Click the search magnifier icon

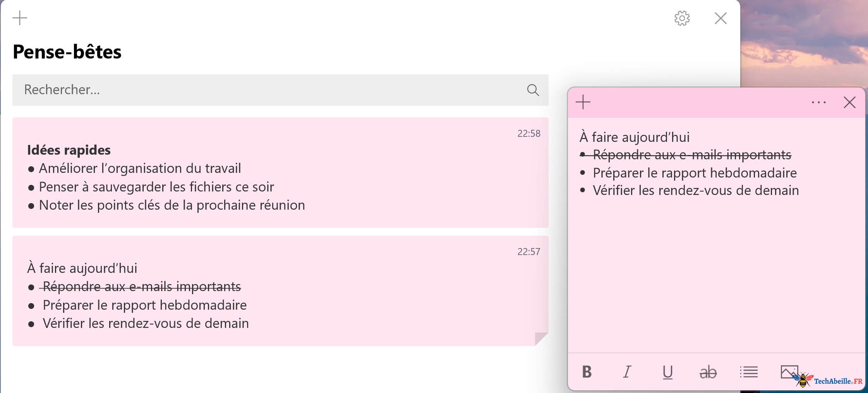pyautogui.click(x=533, y=90)
